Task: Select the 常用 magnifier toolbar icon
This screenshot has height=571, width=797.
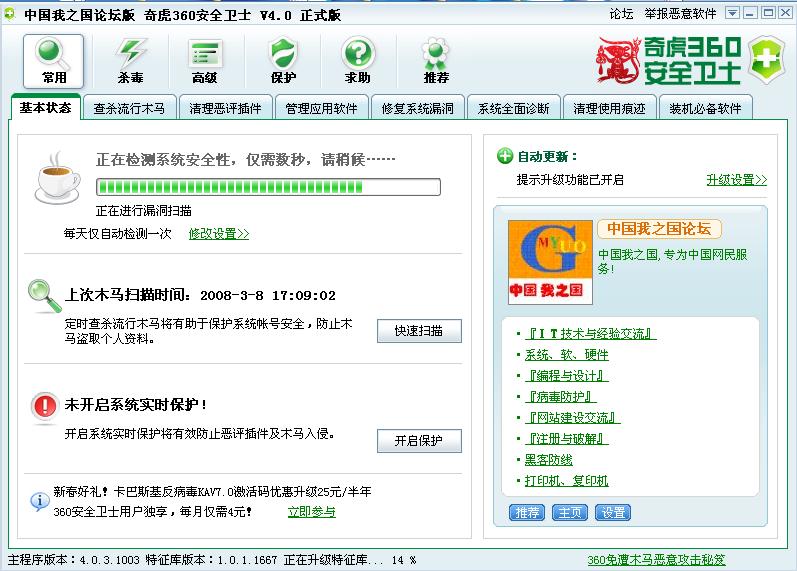Action: tap(53, 62)
